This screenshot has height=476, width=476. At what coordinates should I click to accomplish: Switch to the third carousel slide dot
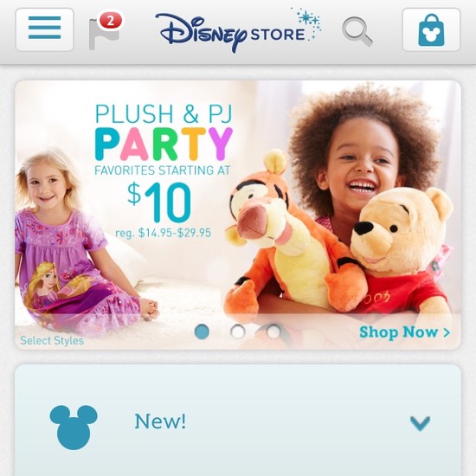tap(273, 331)
